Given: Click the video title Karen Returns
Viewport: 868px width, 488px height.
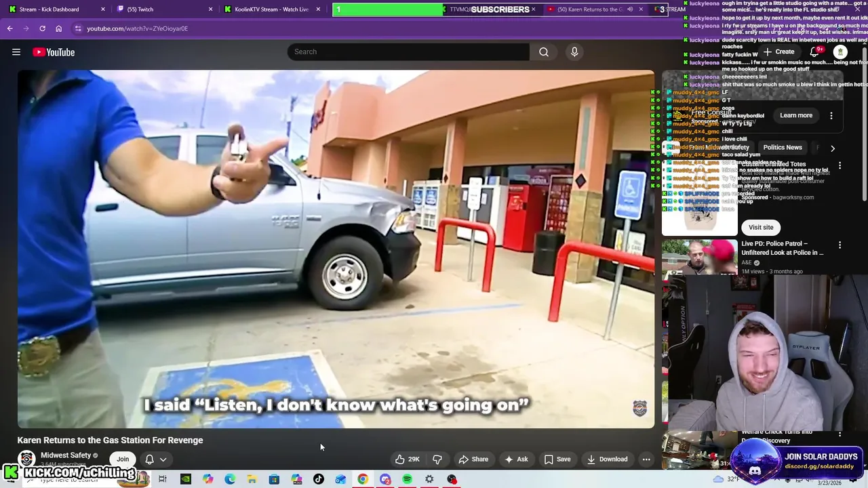Looking at the screenshot, I should coord(110,440).
